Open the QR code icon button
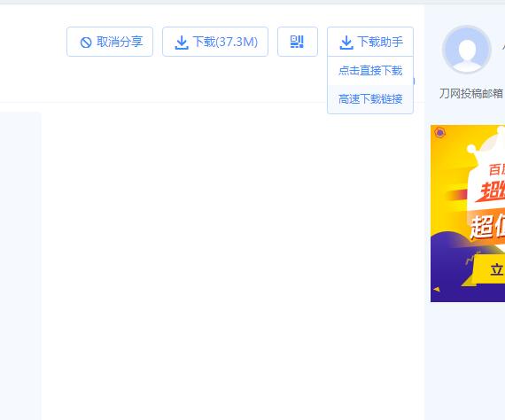The width and height of the screenshot is (505, 420). coord(297,42)
